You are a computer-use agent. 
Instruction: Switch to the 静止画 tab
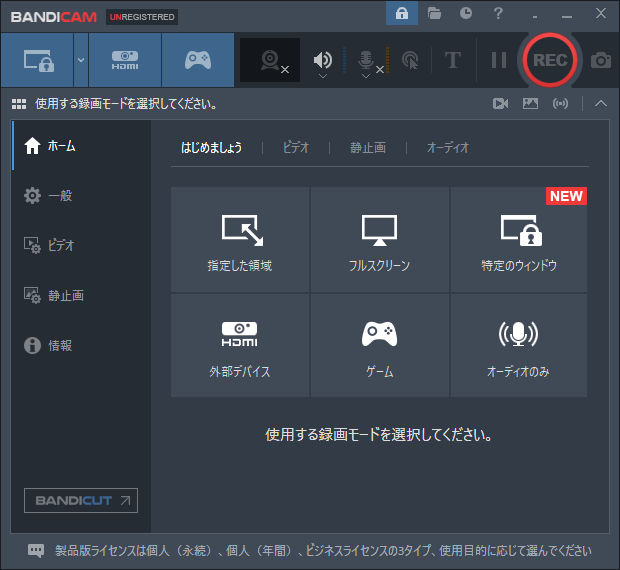point(368,147)
